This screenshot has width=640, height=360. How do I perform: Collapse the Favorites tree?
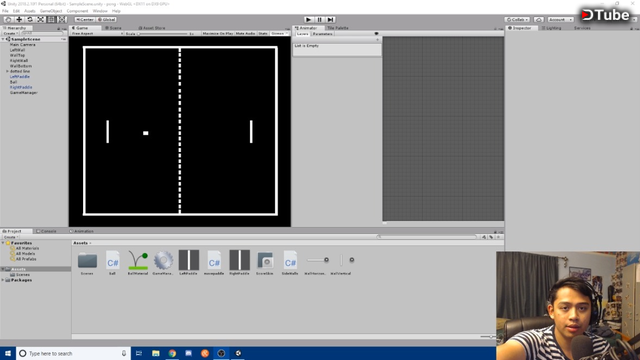3,243
